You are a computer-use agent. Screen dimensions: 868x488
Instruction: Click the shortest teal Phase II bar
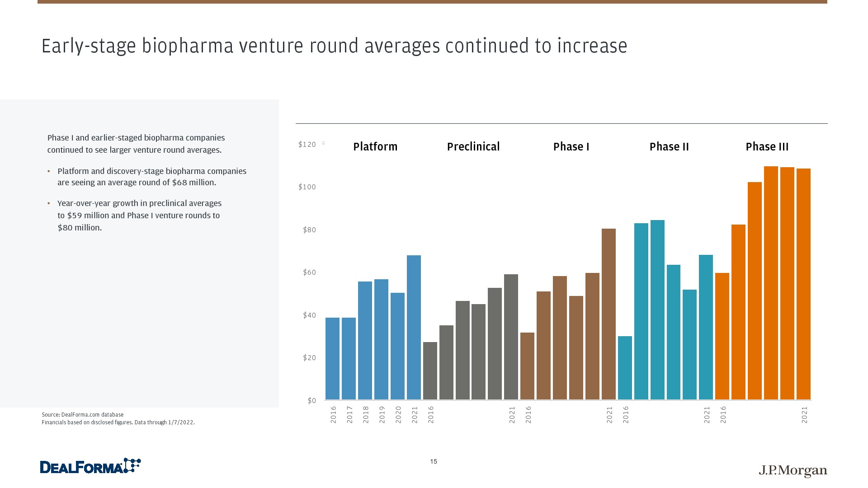(625, 368)
